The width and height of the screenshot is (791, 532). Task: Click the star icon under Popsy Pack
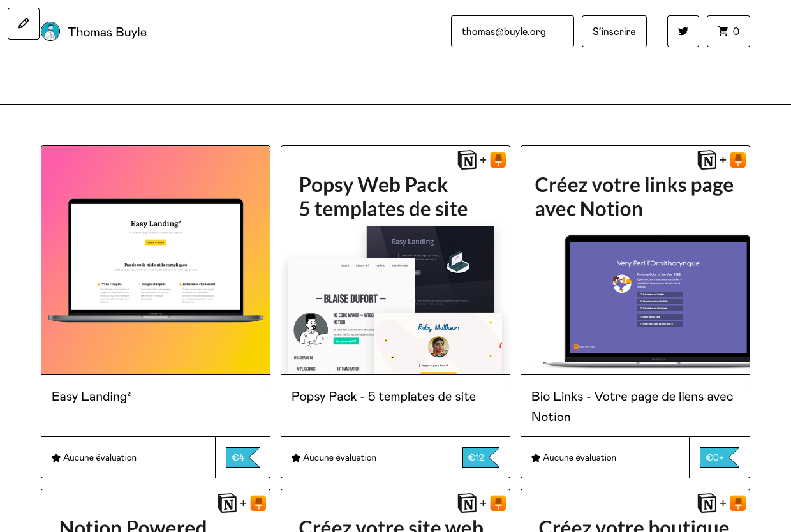tap(296, 458)
